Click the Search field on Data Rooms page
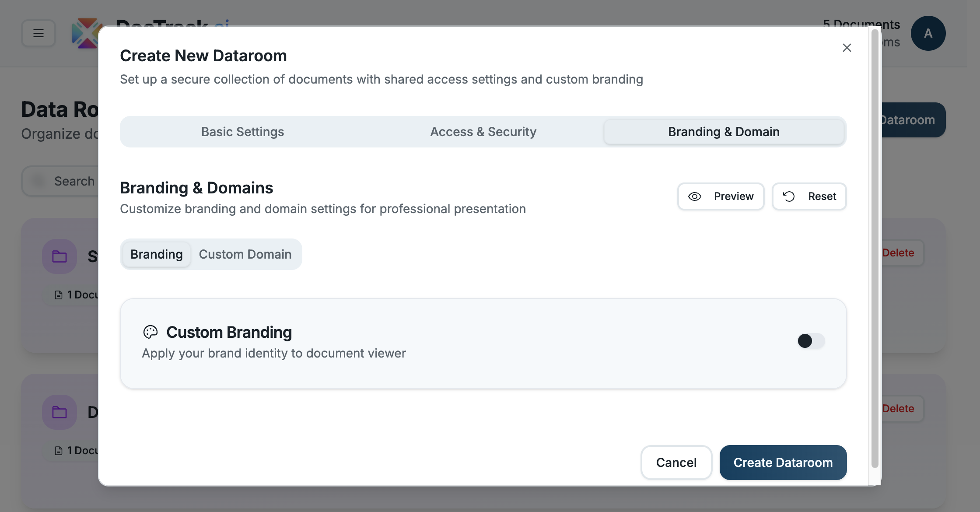The width and height of the screenshot is (980, 512). click(60, 181)
